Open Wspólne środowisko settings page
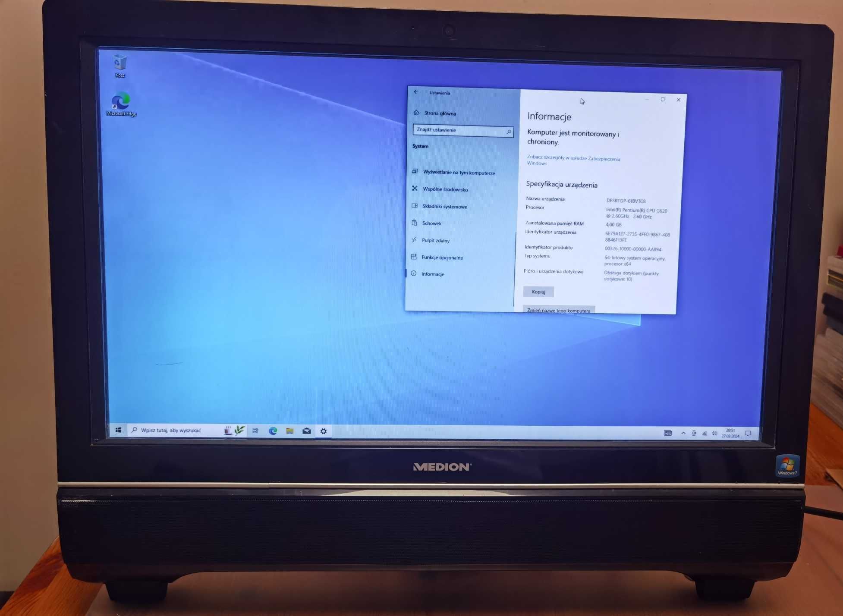 (x=445, y=189)
